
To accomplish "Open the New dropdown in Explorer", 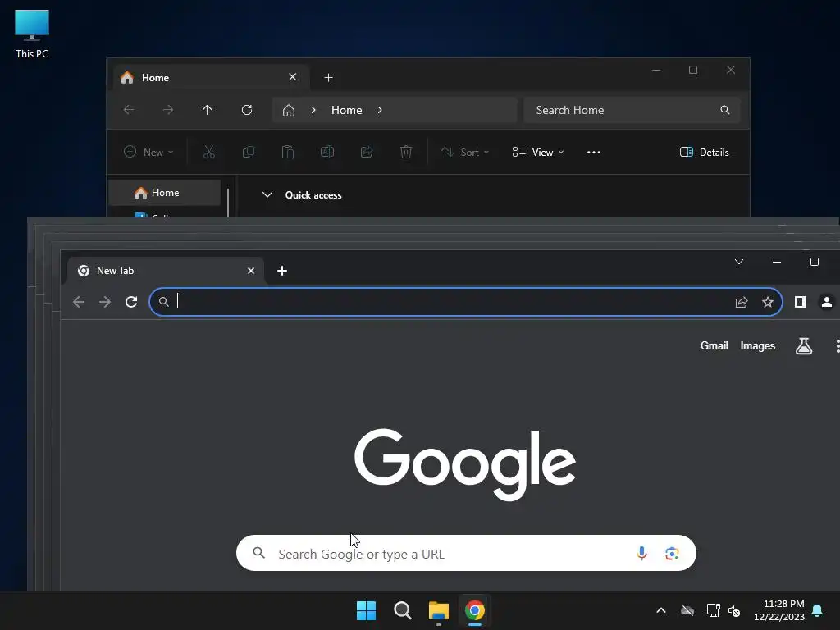I will [x=148, y=152].
